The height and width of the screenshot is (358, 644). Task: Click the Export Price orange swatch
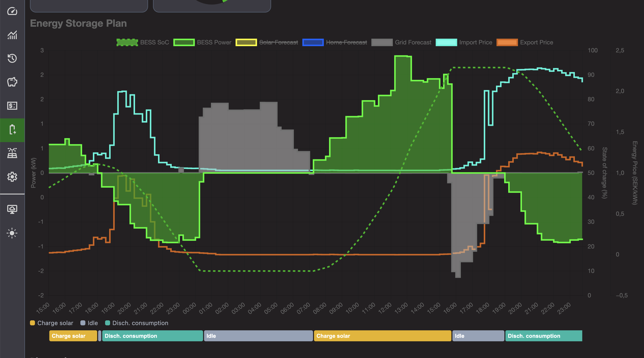507,42
